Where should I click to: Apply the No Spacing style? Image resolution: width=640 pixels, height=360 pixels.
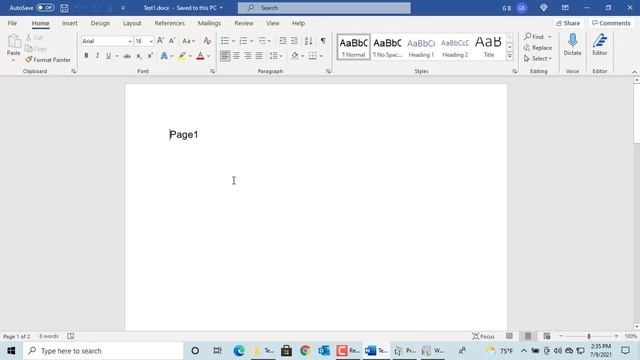click(387, 47)
